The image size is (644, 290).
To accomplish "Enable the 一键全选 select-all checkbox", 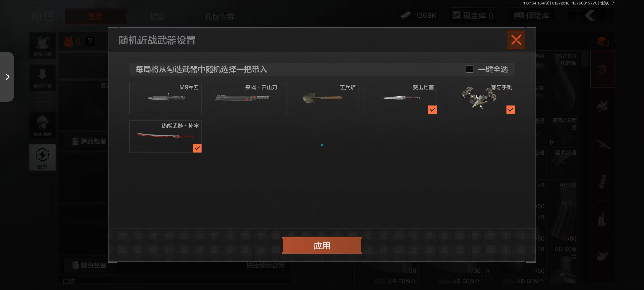I will pyautogui.click(x=469, y=69).
